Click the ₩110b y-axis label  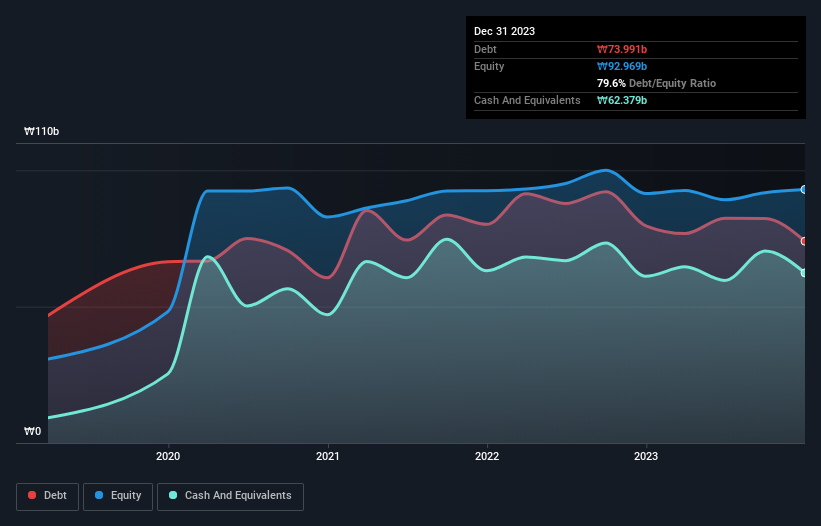tap(42, 131)
